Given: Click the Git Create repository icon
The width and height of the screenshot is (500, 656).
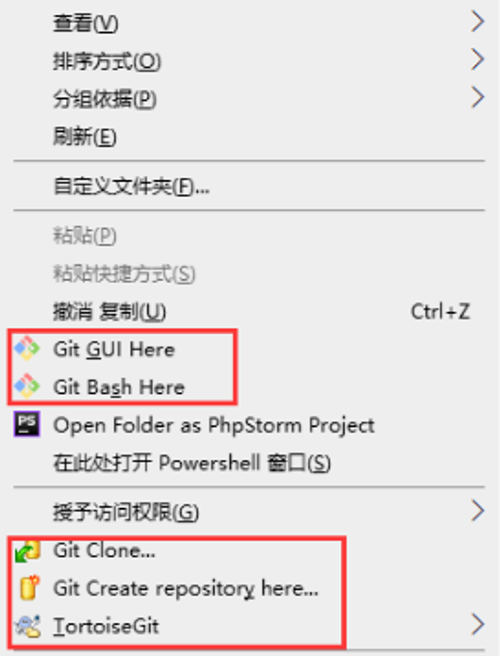Looking at the screenshot, I should coord(29,588).
